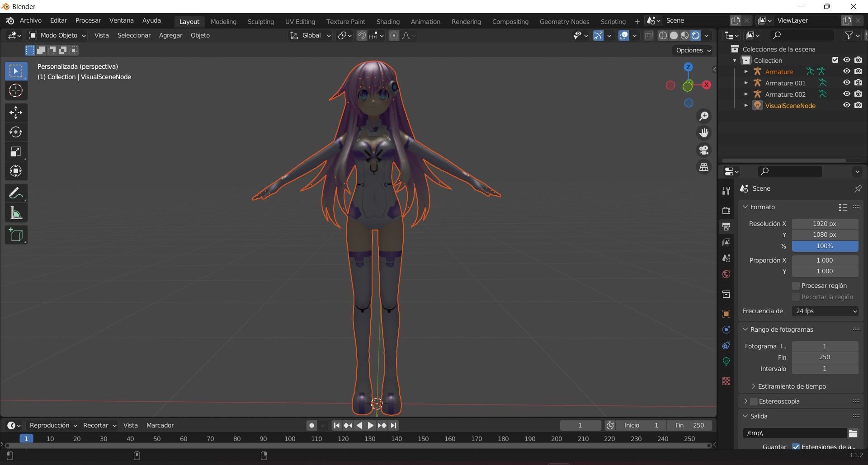Open the View Layer properties tab
Image resolution: width=868 pixels, height=465 pixels.
coord(726,243)
